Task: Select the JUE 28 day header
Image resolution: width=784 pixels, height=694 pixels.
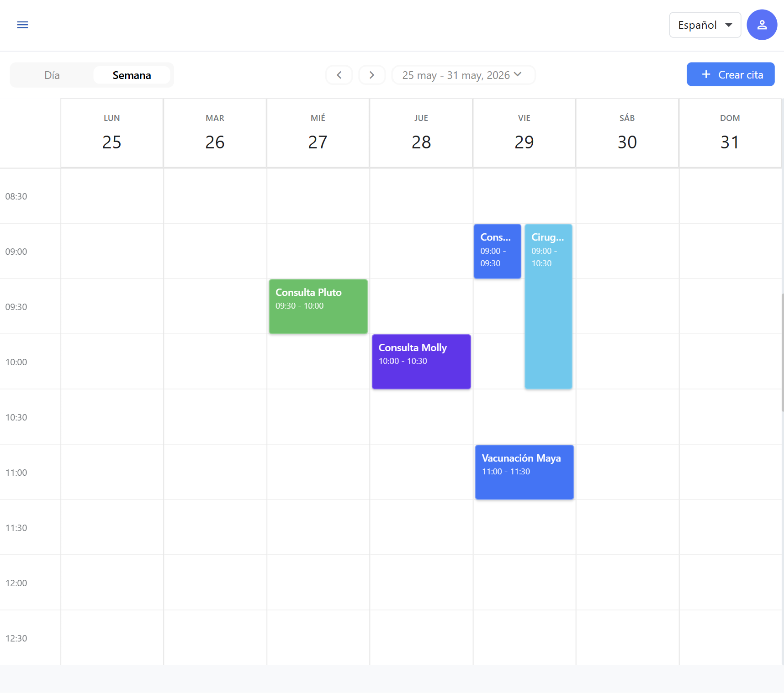Action: (x=421, y=133)
